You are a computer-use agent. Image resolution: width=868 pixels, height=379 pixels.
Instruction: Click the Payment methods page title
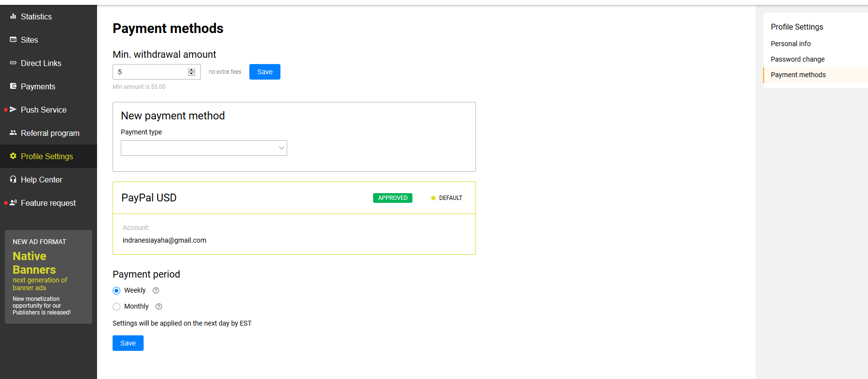[x=168, y=29]
